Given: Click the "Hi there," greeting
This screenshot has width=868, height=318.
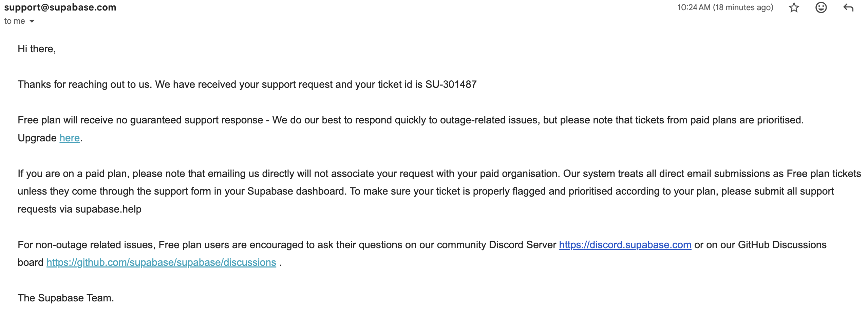Looking at the screenshot, I should pyautogui.click(x=37, y=49).
